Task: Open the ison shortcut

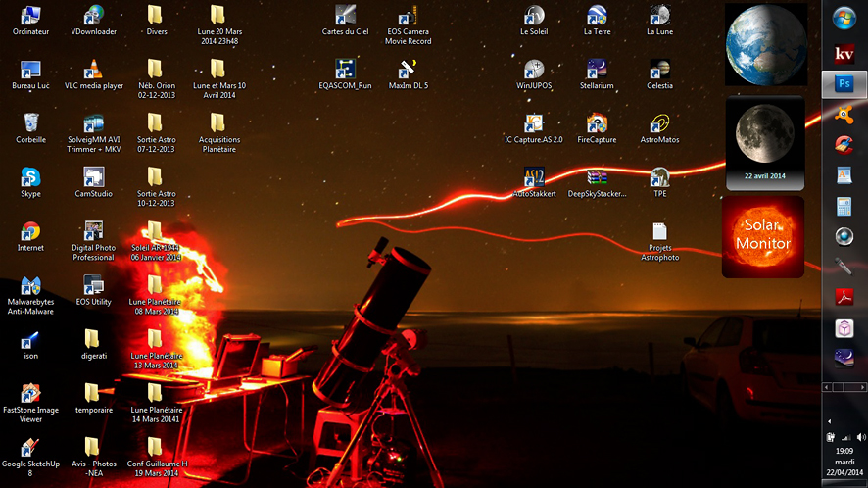Action: pos(30,345)
